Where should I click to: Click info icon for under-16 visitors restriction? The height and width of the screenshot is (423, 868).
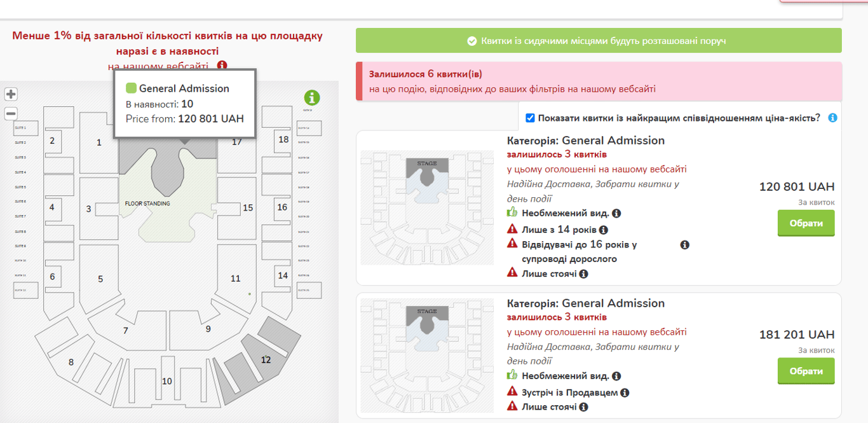(685, 245)
